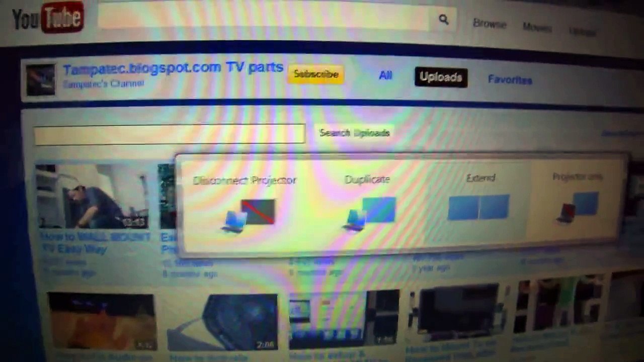Subscribe to the Tampatec channel

pos(316,74)
